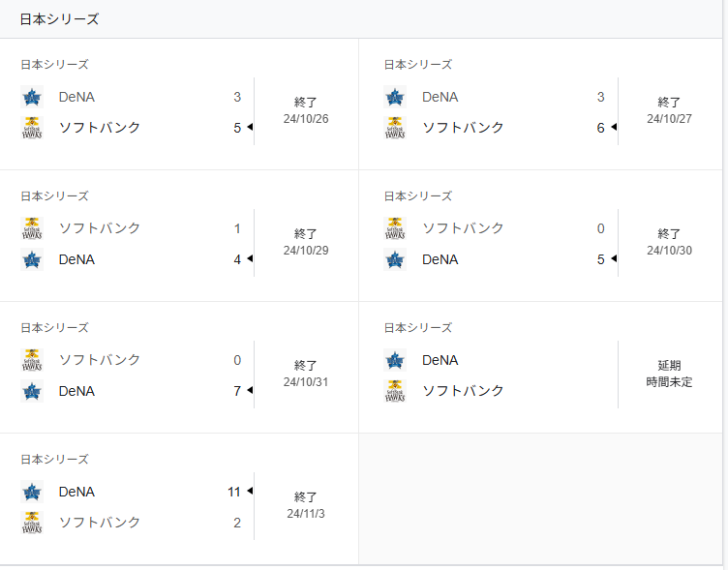Image resolution: width=728 pixels, height=570 pixels.
Task: Click SoftBank Hawks logo in 24/10/26 game
Action: tap(32, 128)
